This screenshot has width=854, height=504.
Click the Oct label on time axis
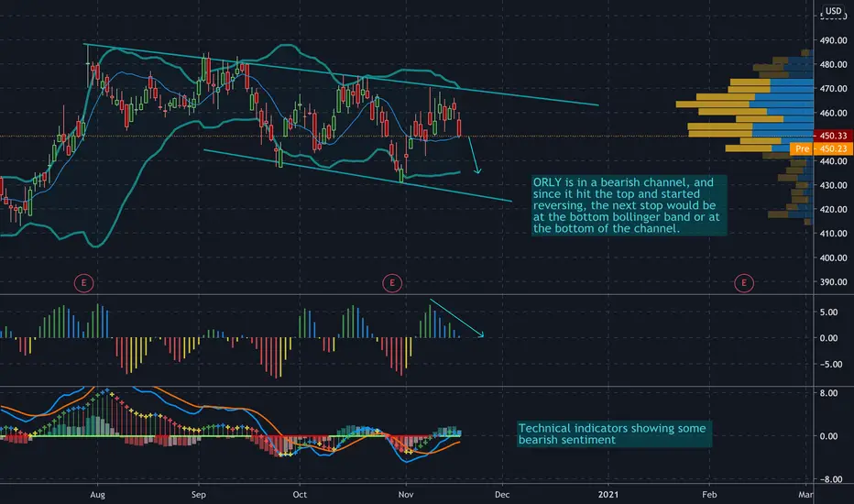point(300,495)
